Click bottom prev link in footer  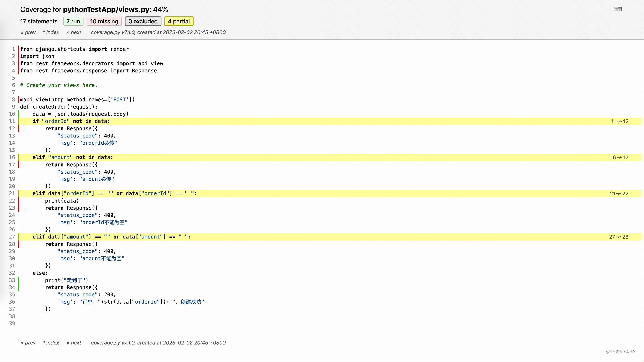pos(28,342)
